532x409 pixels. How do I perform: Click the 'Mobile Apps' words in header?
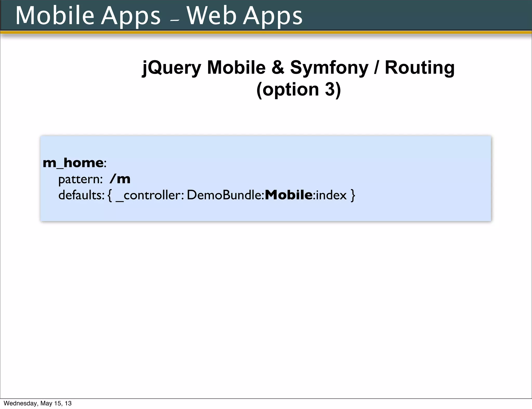88,16
